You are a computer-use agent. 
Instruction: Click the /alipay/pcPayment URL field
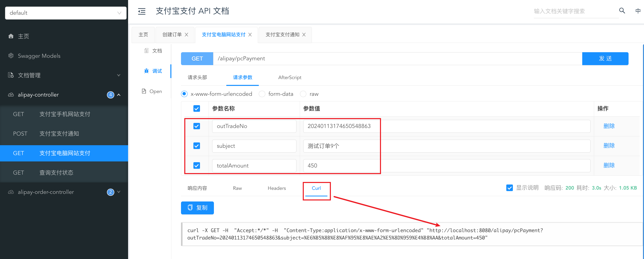(x=398, y=59)
